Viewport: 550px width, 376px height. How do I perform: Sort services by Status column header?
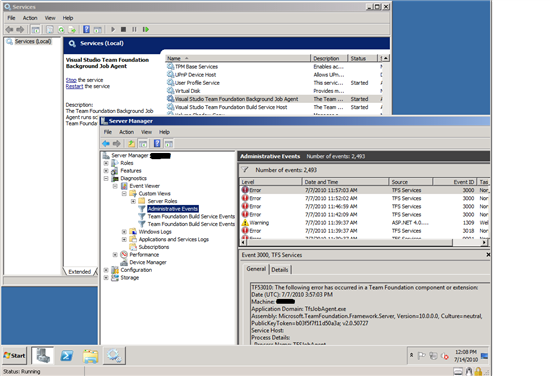(x=362, y=58)
